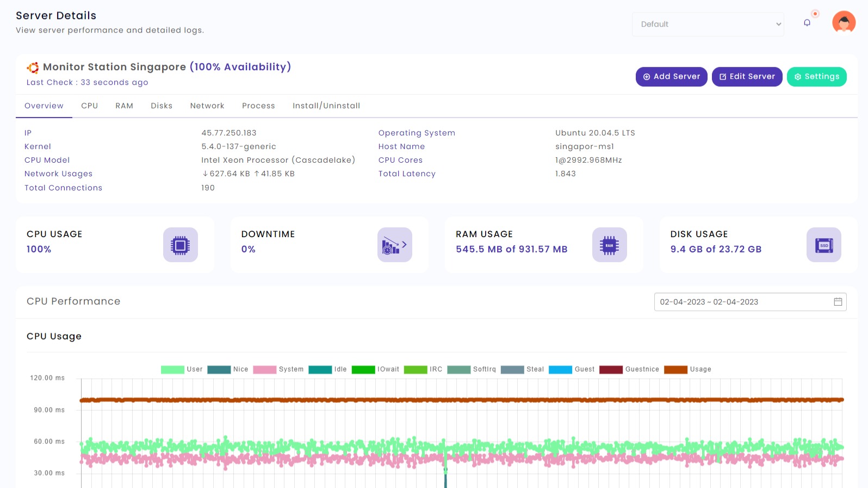Click the calendar icon in date range field
The width and height of the screenshot is (868, 488).
pos(838,302)
